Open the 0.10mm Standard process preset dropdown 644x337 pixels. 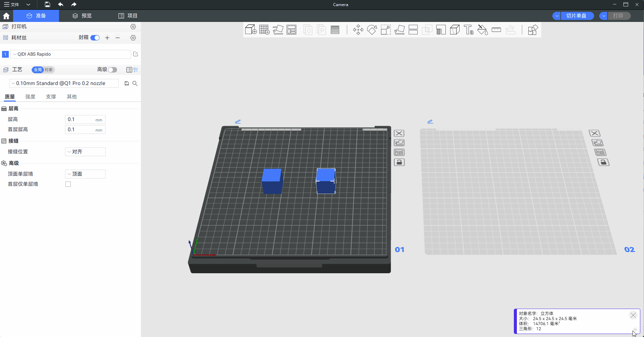pyautogui.click(x=64, y=83)
